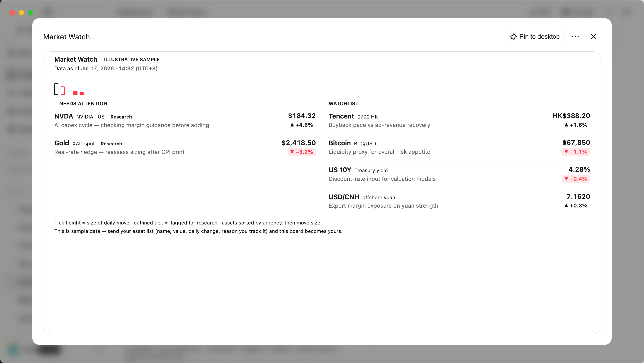The height and width of the screenshot is (363, 644).
Task: Click the green macOS fullscreen window button
Action: click(30, 13)
